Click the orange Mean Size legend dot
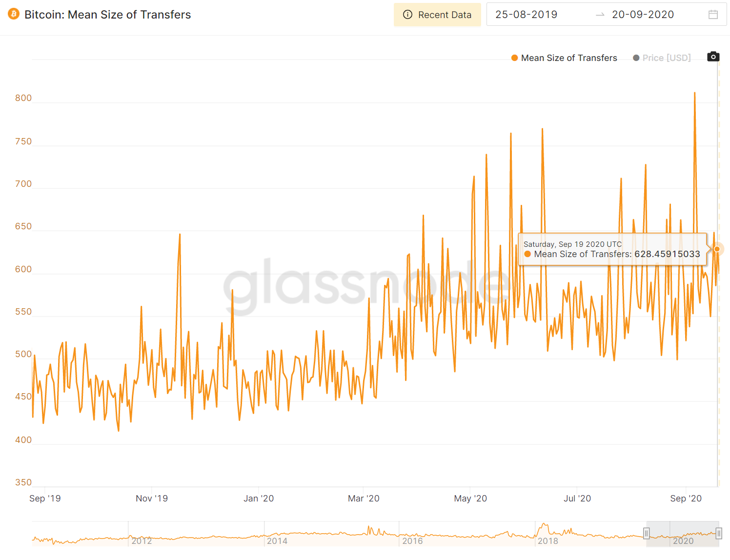This screenshot has width=730, height=560. [x=514, y=58]
